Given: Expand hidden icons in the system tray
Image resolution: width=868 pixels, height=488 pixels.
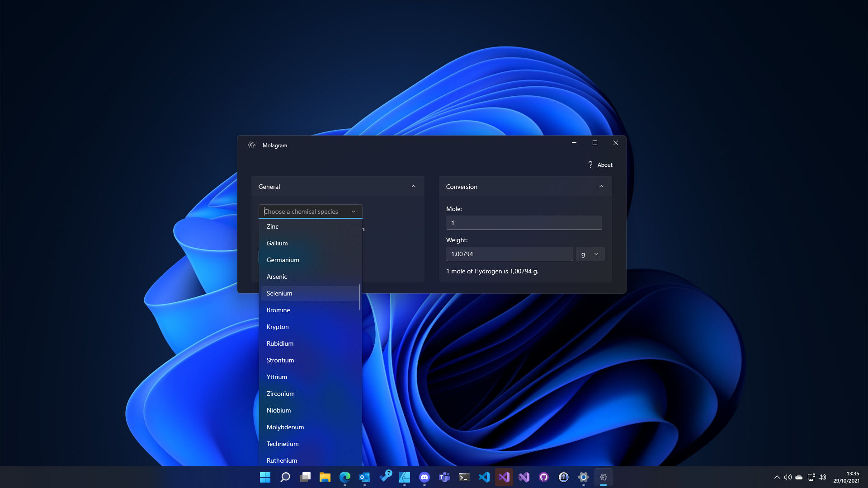Looking at the screenshot, I should (x=777, y=477).
